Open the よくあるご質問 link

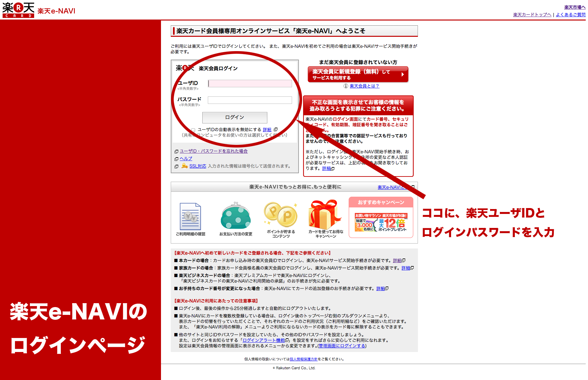coord(570,15)
